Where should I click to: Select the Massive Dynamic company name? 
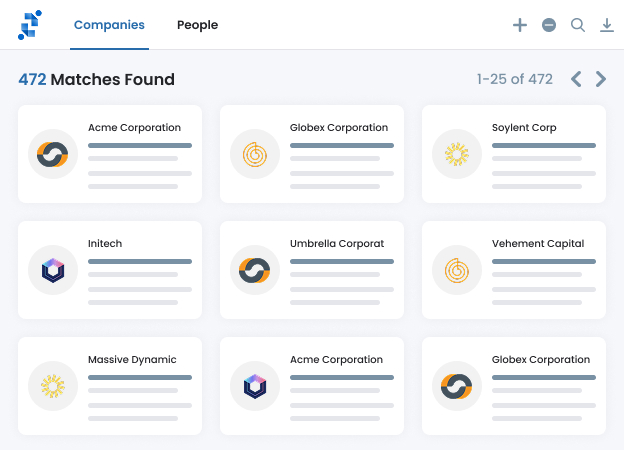click(132, 360)
